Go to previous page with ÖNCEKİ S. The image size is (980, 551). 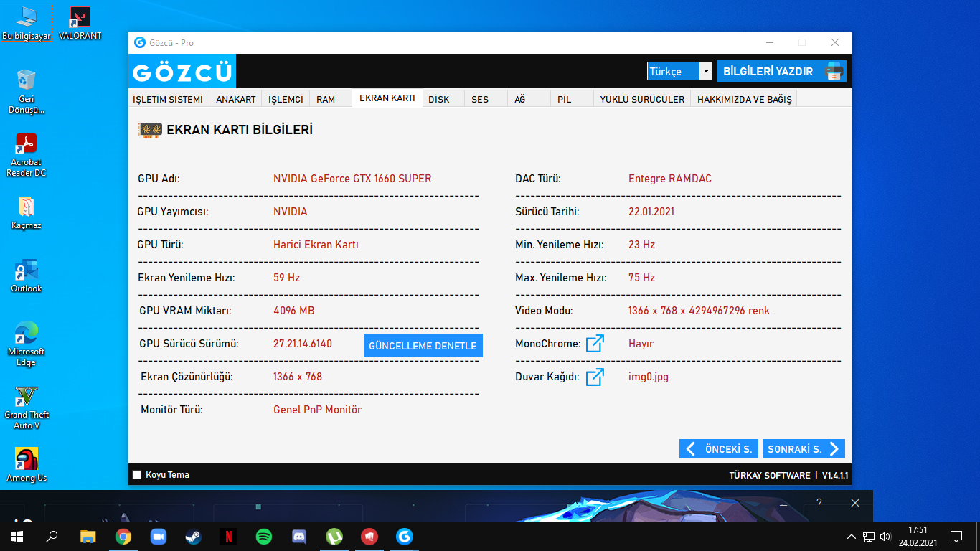(719, 449)
